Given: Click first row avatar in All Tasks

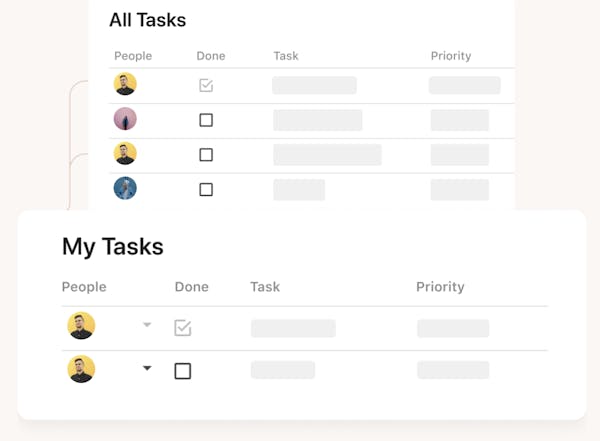Looking at the screenshot, I should [x=125, y=85].
